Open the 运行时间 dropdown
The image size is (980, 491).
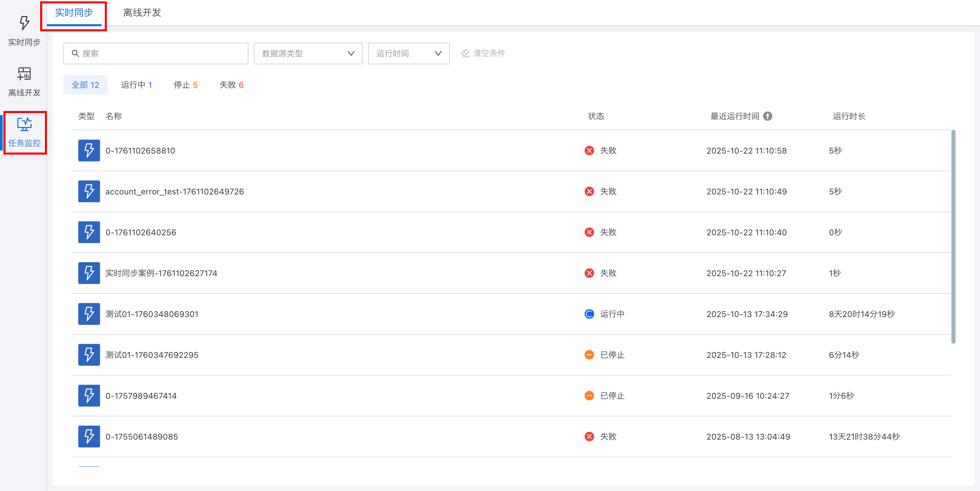408,53
